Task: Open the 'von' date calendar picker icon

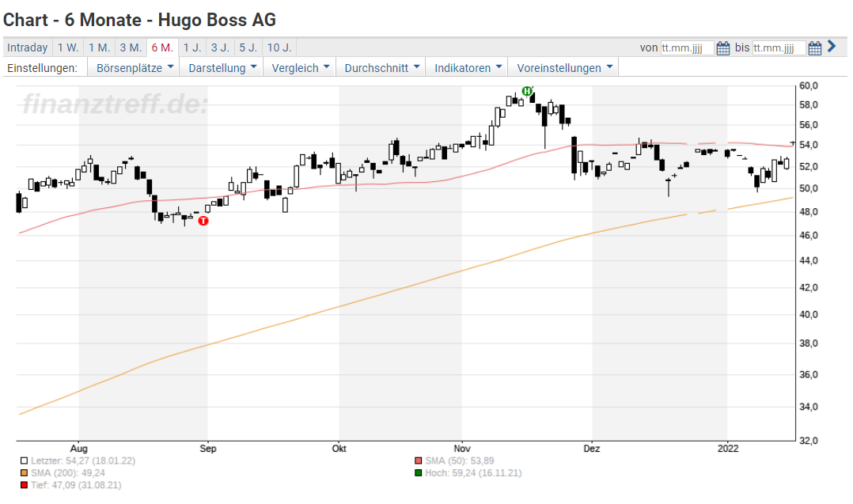Action: click(x=722, y=47)
